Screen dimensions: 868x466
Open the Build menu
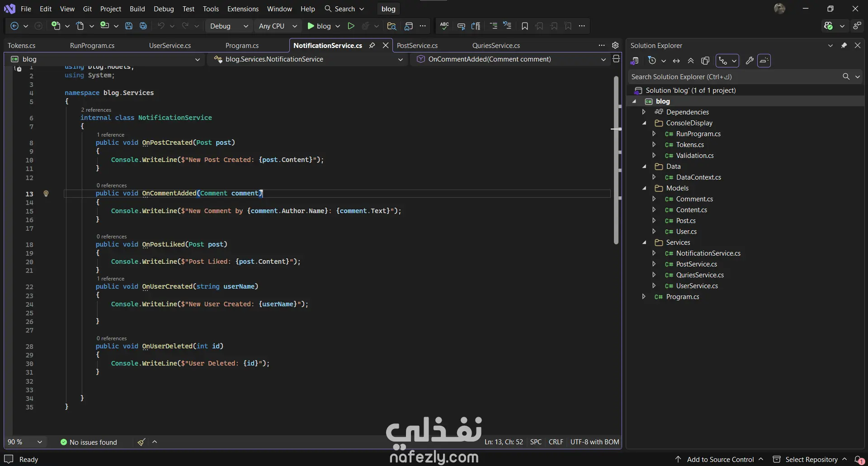click(137, 9)
